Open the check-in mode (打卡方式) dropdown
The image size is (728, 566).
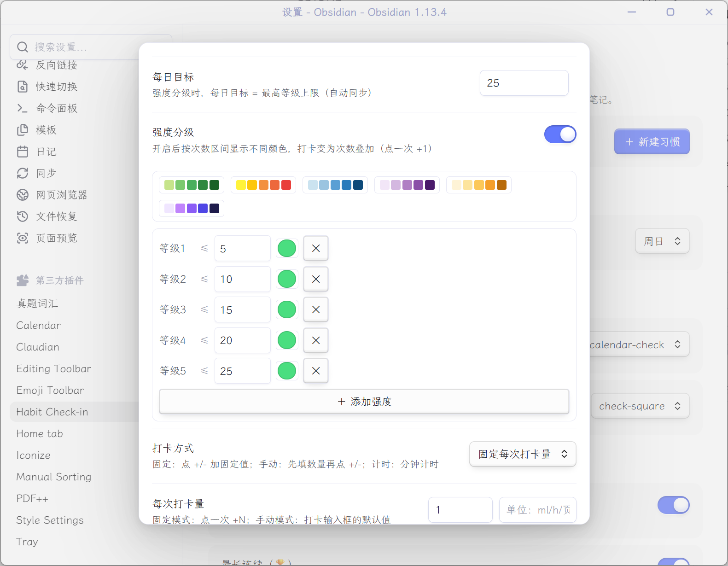(523, 454)
